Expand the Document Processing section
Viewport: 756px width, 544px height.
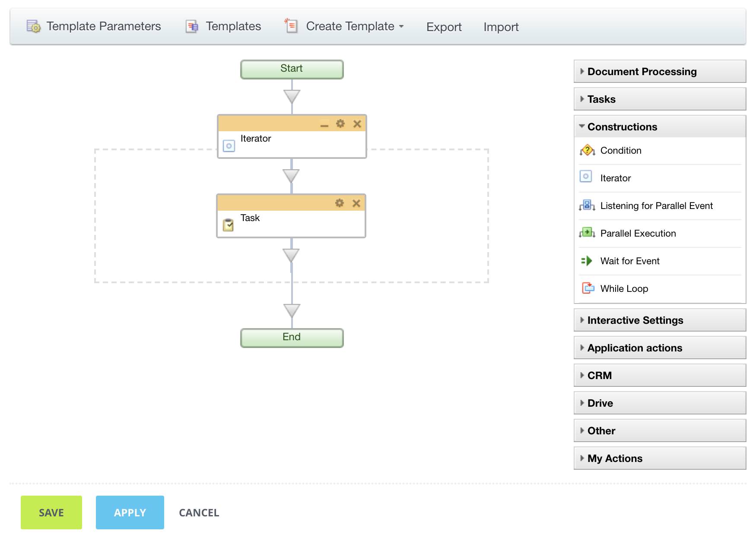click(x=642, y=71)
